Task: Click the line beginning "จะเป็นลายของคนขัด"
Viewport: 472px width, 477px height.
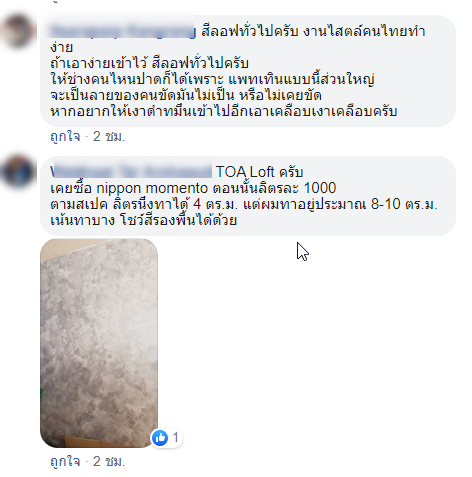Action: [186, 95]
